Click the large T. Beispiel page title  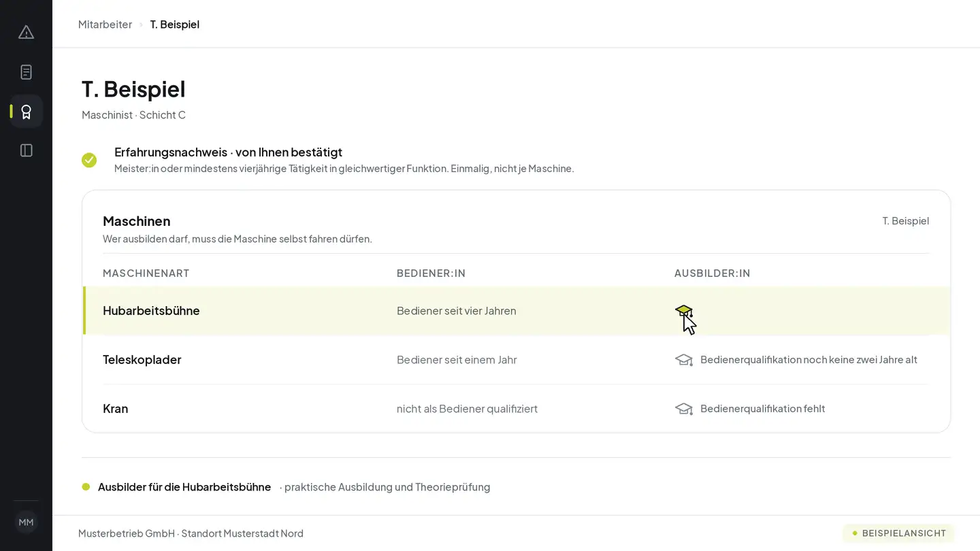(x=133, y=89)
